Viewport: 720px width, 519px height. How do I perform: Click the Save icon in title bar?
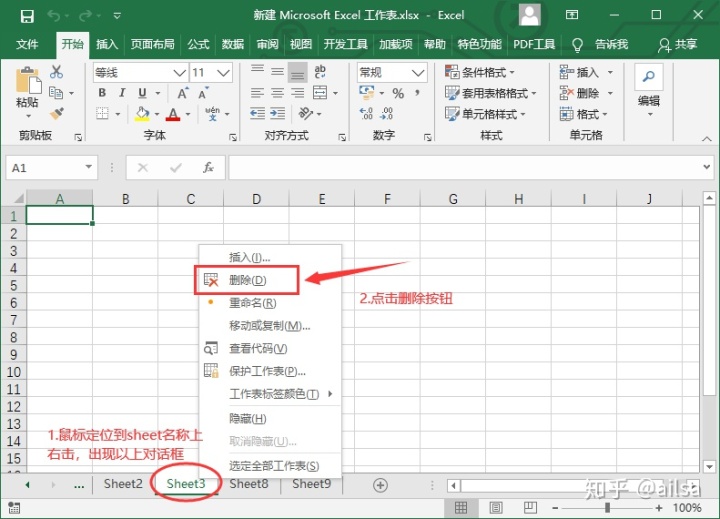[27, 17]
